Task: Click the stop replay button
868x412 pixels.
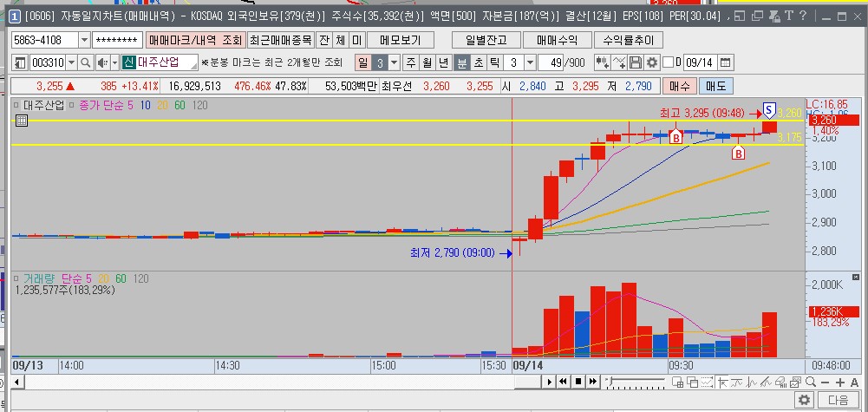Action: pyautogui.click(x=578, y=382)
